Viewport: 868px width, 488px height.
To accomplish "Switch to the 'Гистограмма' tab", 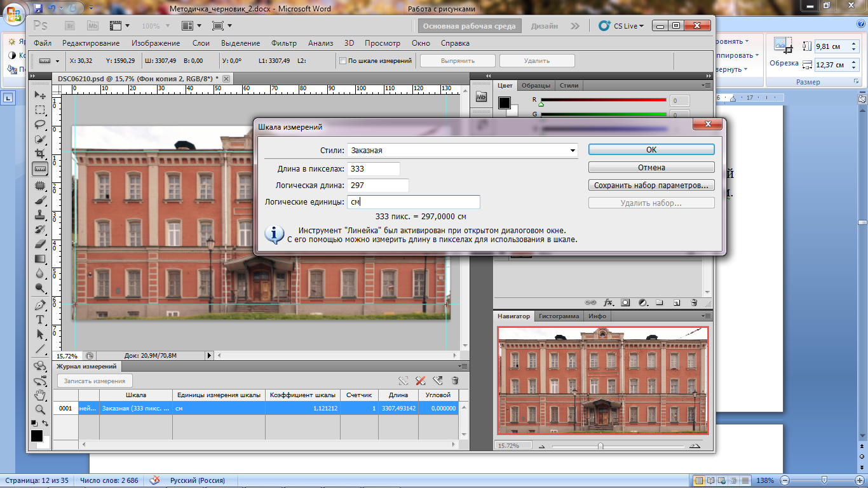I will pyautogui.click(x=559, y=316).
